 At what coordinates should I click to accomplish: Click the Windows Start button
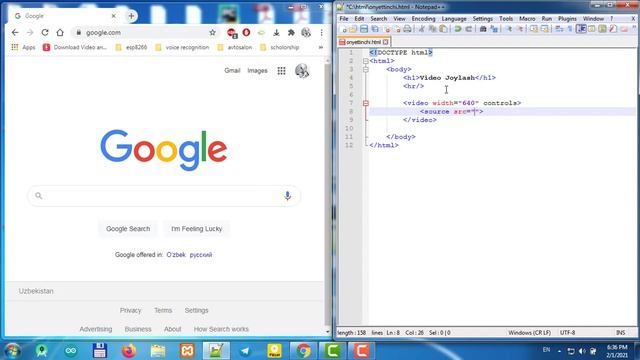12,351
